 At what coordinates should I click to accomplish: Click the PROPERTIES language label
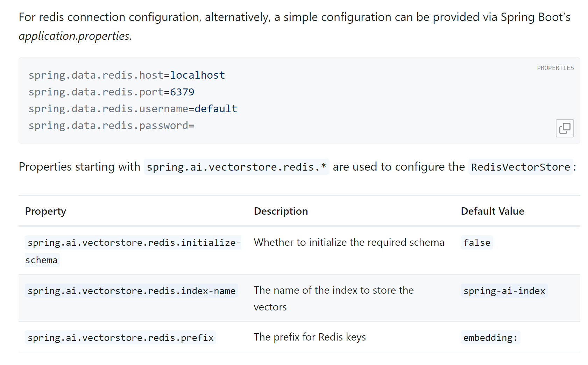[x=555, y=68]
